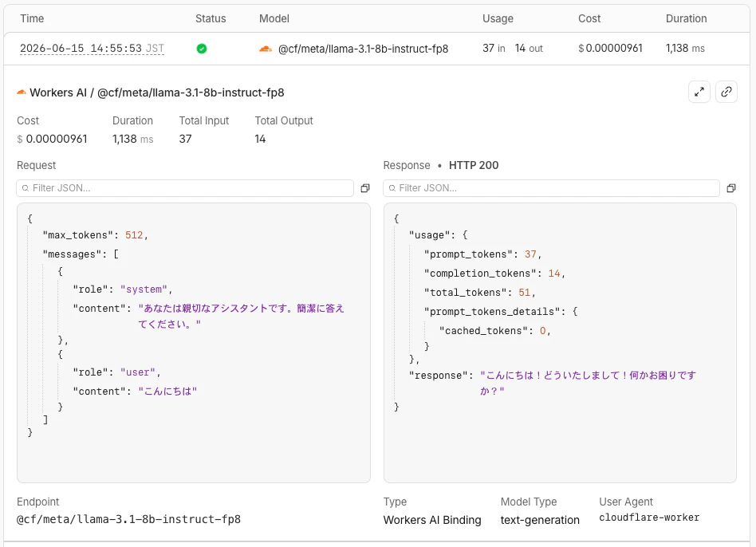Select model name in the log row

pos(363,49)
